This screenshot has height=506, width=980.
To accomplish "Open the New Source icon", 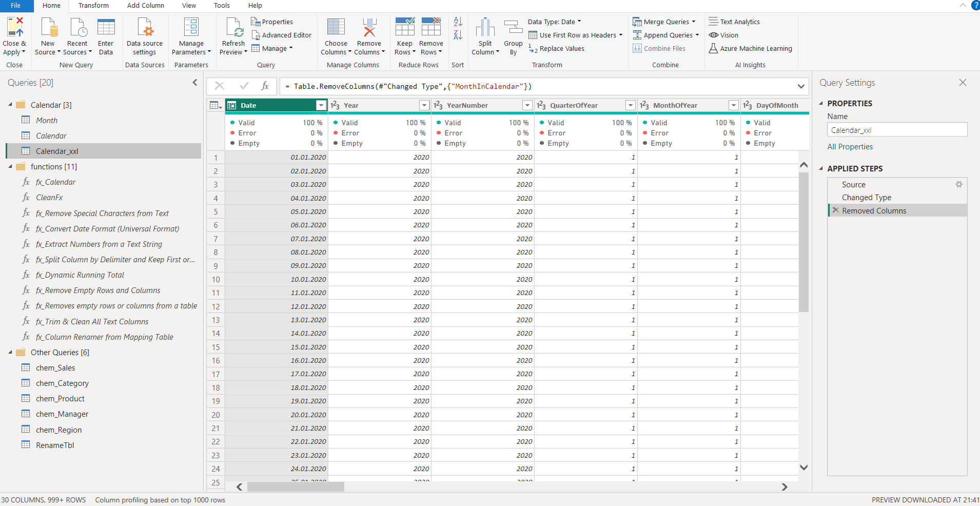I will pyautogui.click(x=48, y=27).
